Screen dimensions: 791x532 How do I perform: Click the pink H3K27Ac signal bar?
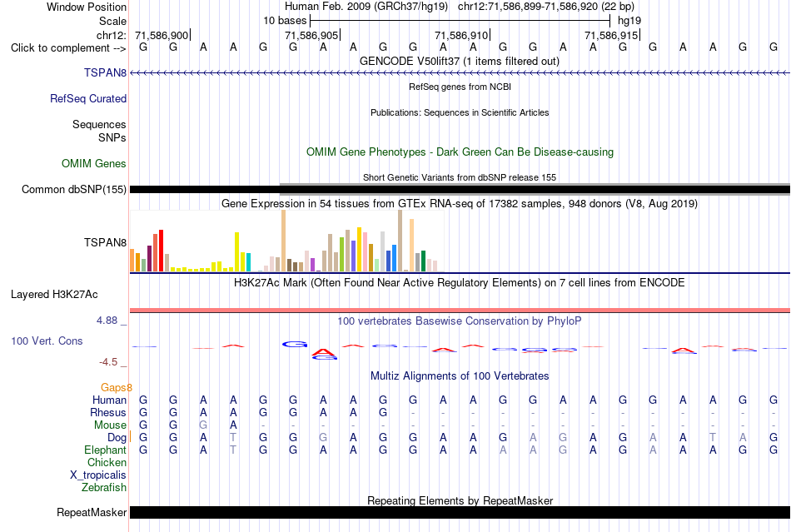click(460, 310)
